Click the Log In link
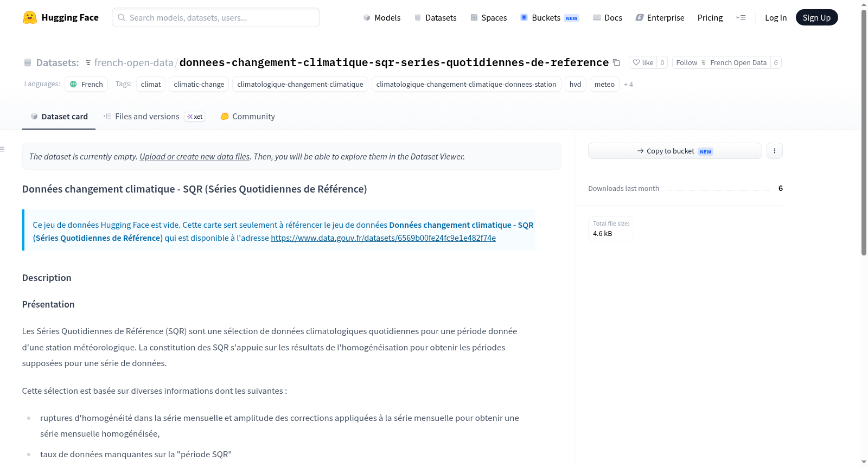Screen dimensions: 868x467 (x=776, y=17)
